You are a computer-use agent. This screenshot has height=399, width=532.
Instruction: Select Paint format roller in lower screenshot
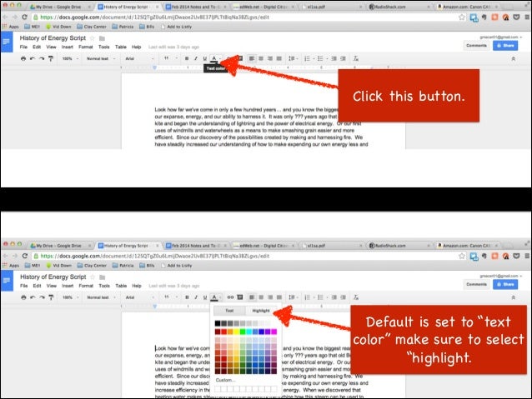pos(51,297)
